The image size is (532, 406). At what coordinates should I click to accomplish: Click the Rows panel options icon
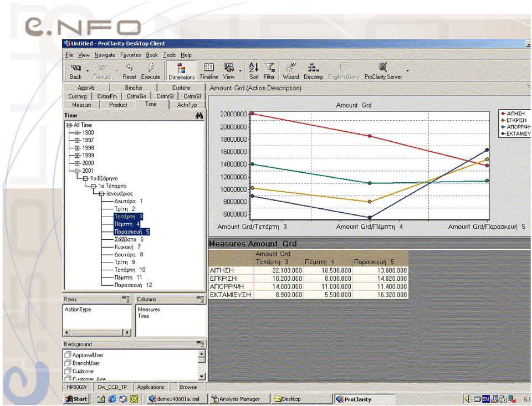[x=126, y=299]
